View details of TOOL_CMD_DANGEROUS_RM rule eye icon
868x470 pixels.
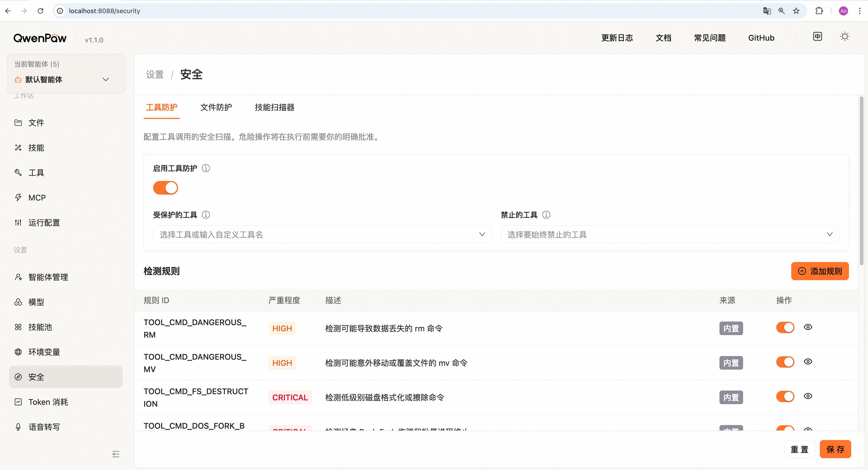[808, 327]
